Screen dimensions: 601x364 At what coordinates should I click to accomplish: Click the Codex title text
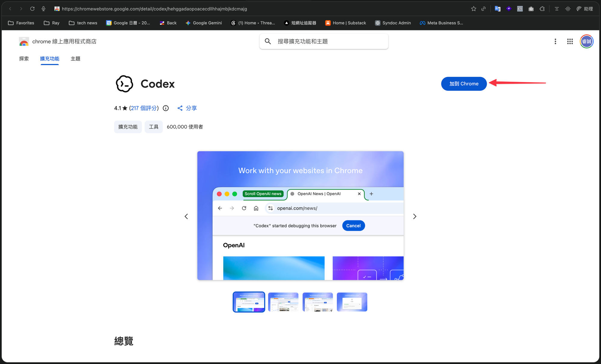click(157, 84)
